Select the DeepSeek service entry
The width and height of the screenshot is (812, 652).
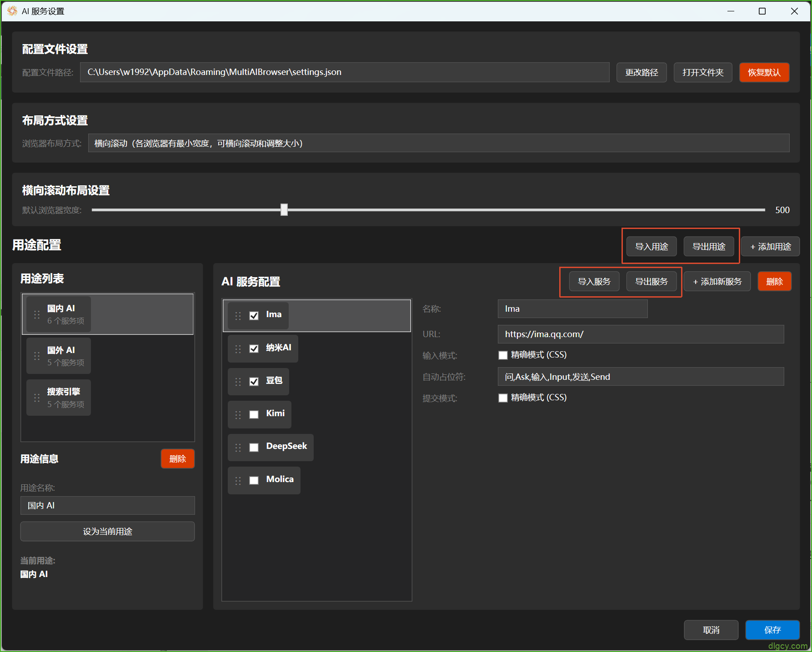[271, 447]
